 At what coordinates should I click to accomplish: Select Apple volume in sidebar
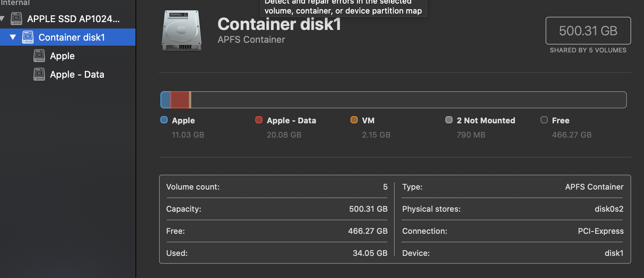pos(62,56)
